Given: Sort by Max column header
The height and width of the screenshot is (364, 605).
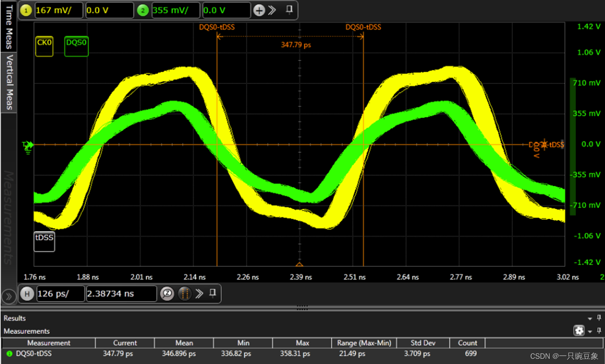Looking at the screenshot, I should pos(302,343).
